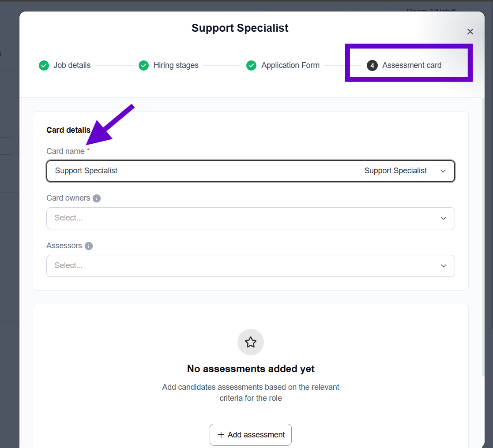Click the info icon next to Assessors

(89, 246)
